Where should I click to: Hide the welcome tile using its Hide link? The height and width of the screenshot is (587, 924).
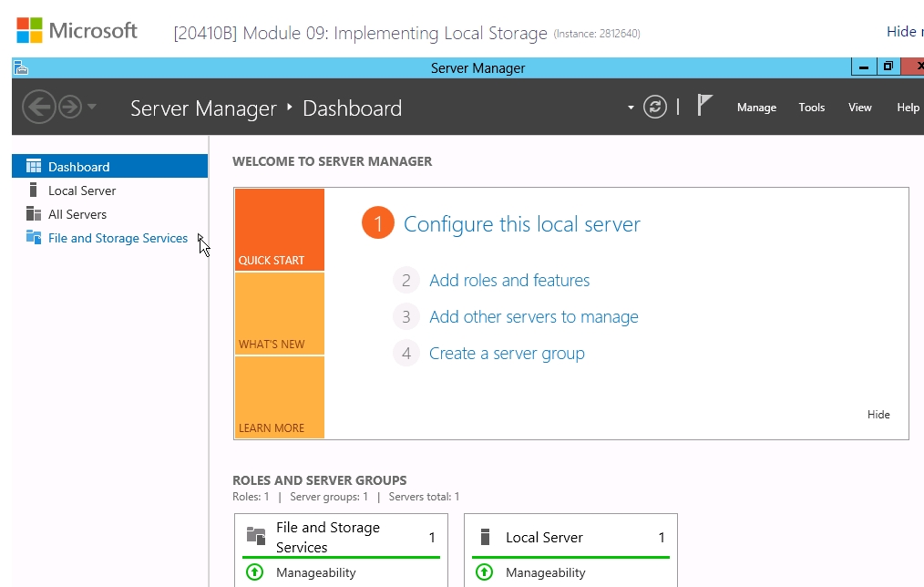878,415
